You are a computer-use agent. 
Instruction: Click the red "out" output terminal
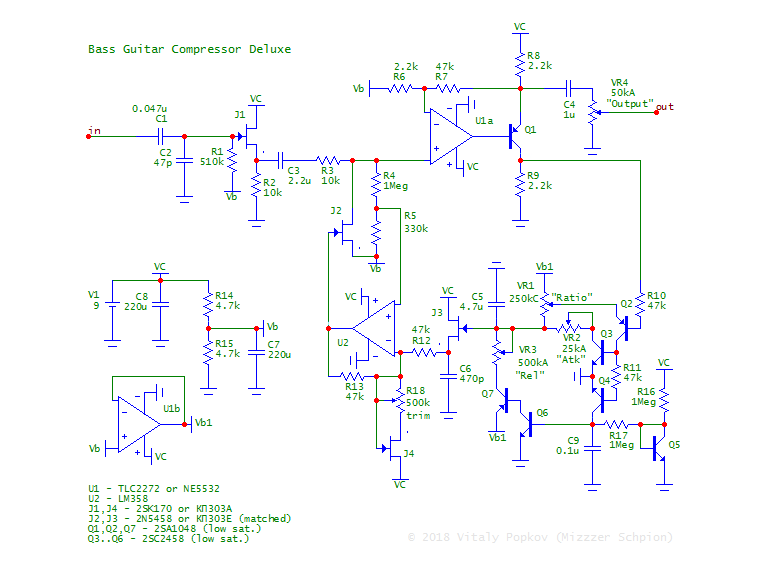click(657, 113)
